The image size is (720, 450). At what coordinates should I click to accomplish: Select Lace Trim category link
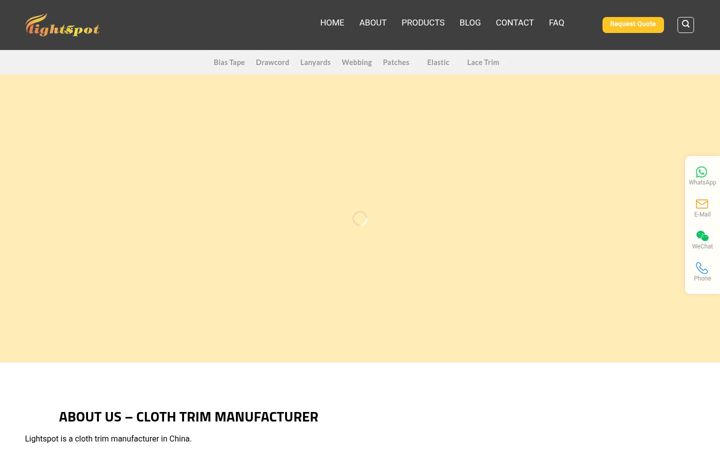coord(483,62)
